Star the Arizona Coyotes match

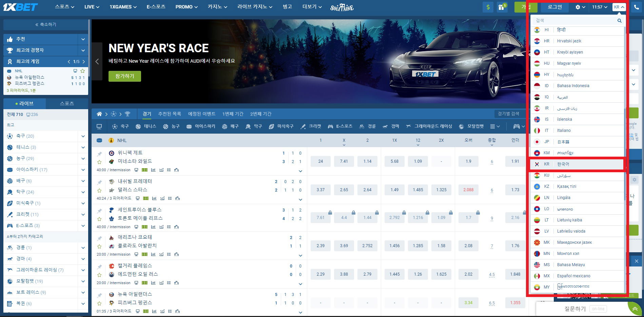coord(99,246)
